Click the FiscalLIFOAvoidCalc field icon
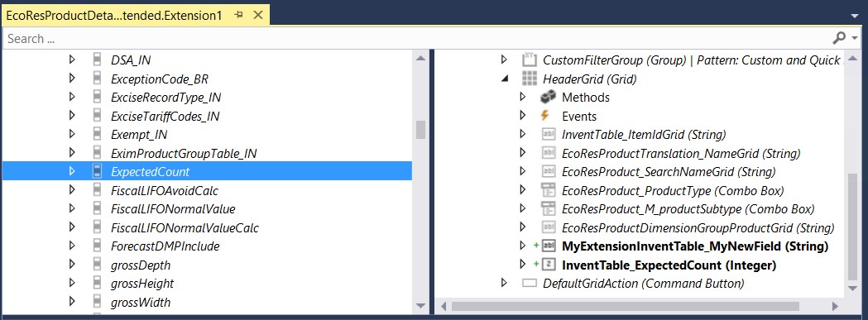The height and width of the screenshot is (320, 868). [98, 190]
